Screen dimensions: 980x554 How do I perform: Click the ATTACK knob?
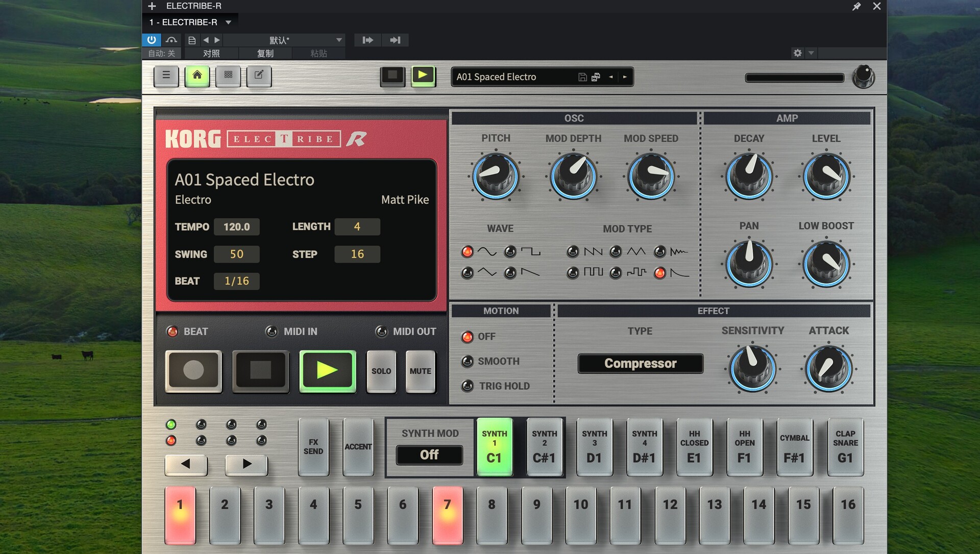point(828,368)
